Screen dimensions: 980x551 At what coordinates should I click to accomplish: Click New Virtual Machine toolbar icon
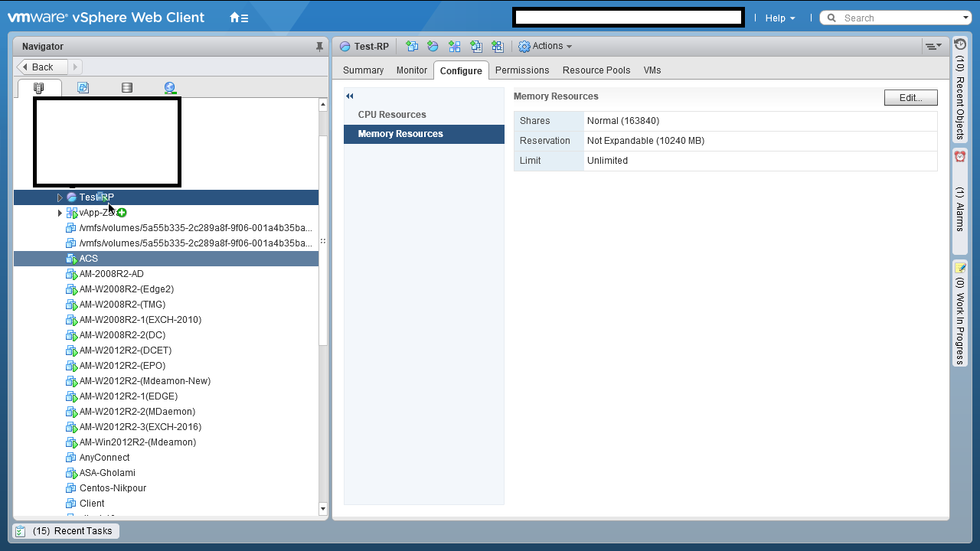(412, 47)
